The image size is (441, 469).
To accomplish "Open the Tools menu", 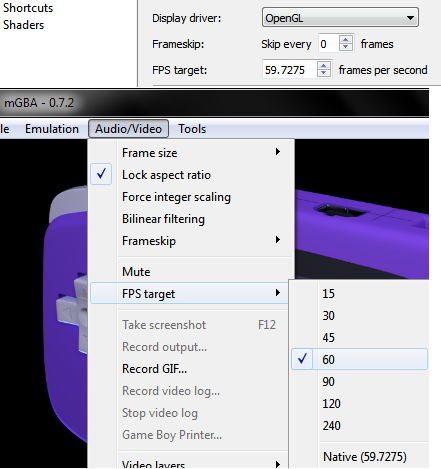I will point(192,129).
